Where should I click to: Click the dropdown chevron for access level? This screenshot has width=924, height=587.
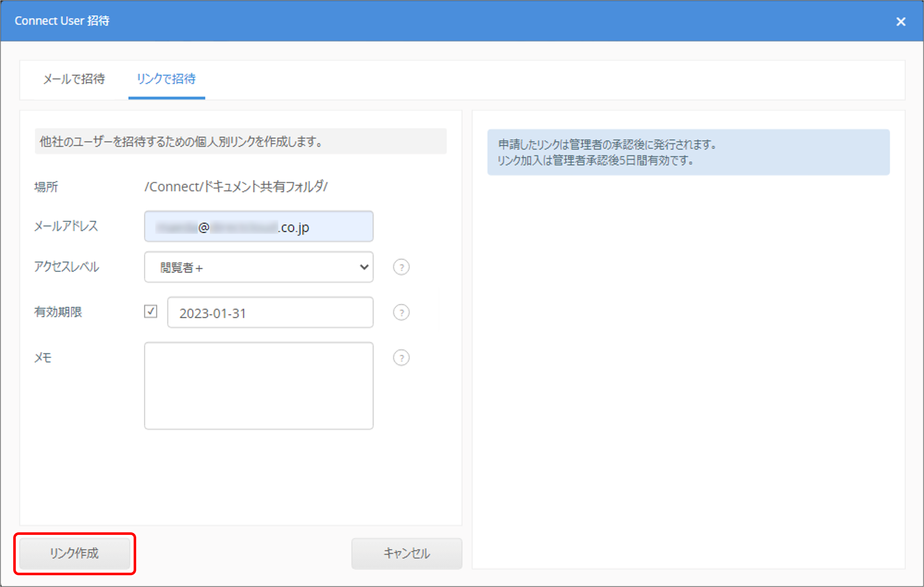(364, 267)
